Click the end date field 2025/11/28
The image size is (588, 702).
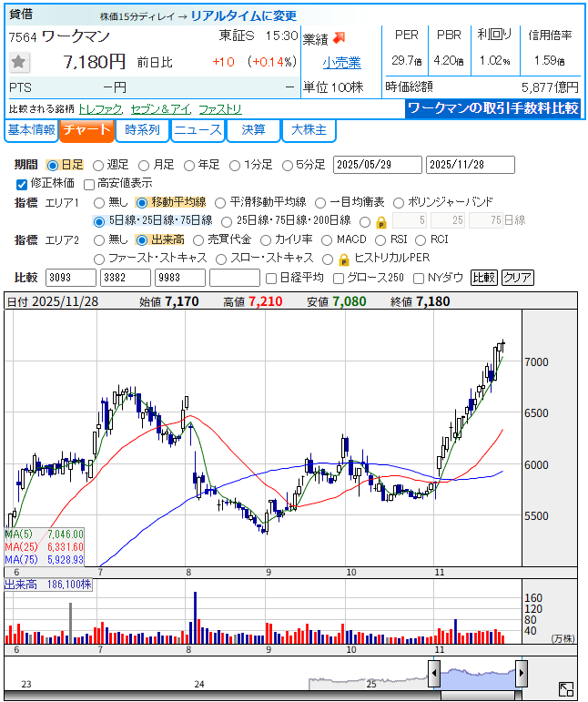[471, 165]
